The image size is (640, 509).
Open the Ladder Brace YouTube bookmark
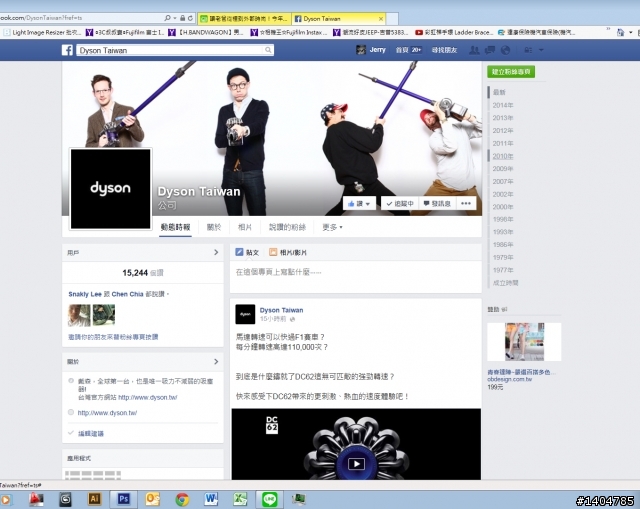click(454, 32)
